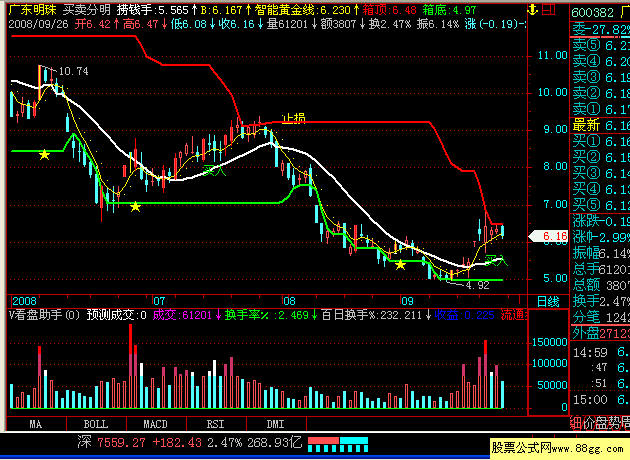Click the 268.93亿 turnover figure in the status bar

[x=275, y=443]
